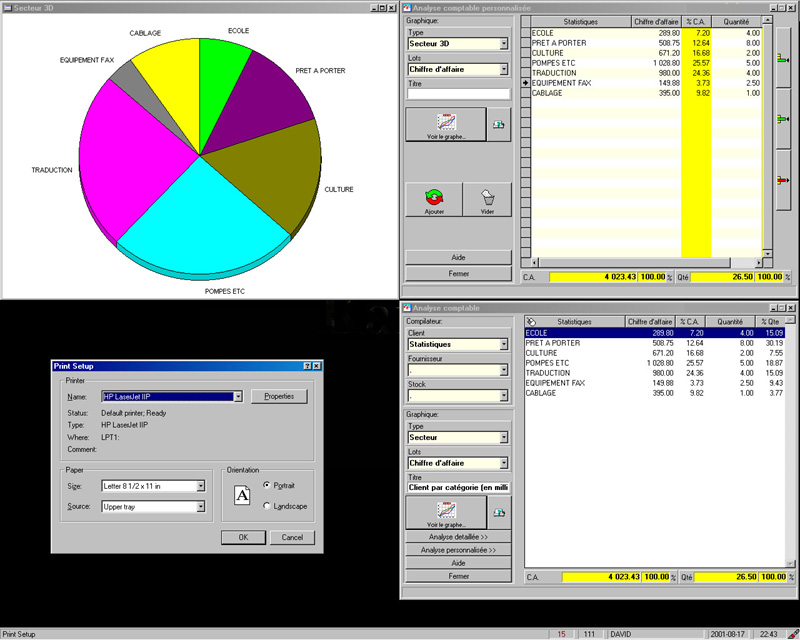Click Voir le graphe in Analyse comptable personnalisée
Image resolution: width=800 pixels, height=640 pixels.
tap(445, 124)
